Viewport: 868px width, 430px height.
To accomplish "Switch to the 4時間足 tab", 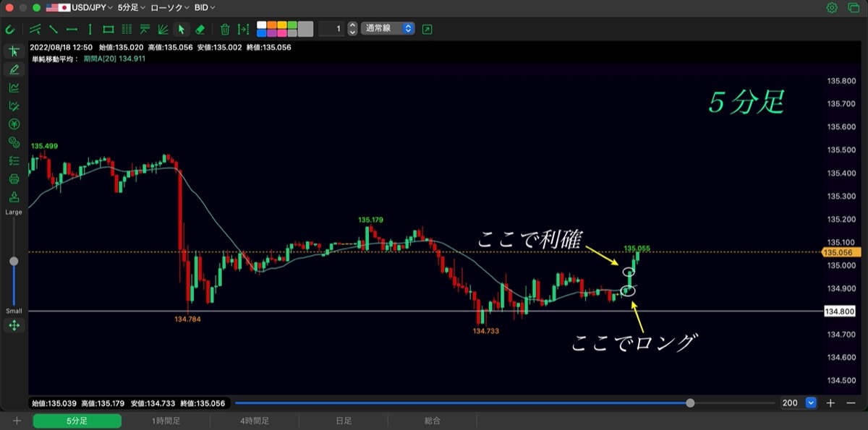I will tap(255, 421).
